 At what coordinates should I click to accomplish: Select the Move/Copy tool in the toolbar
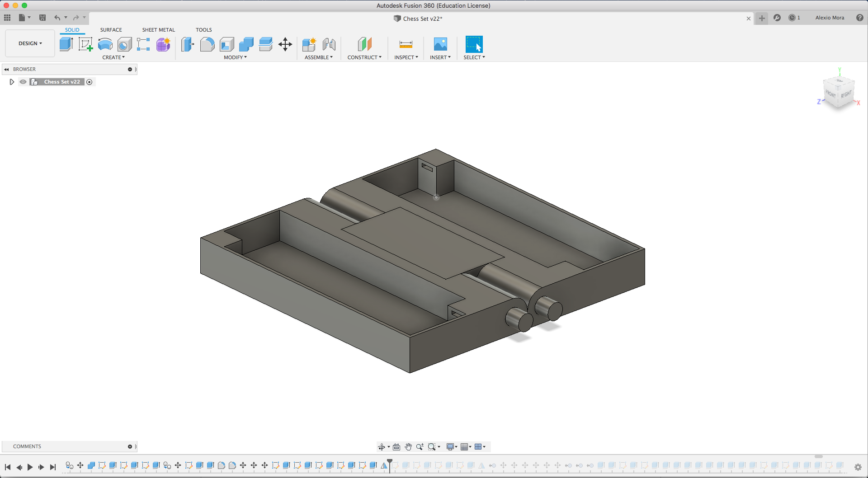click(285, 44)
